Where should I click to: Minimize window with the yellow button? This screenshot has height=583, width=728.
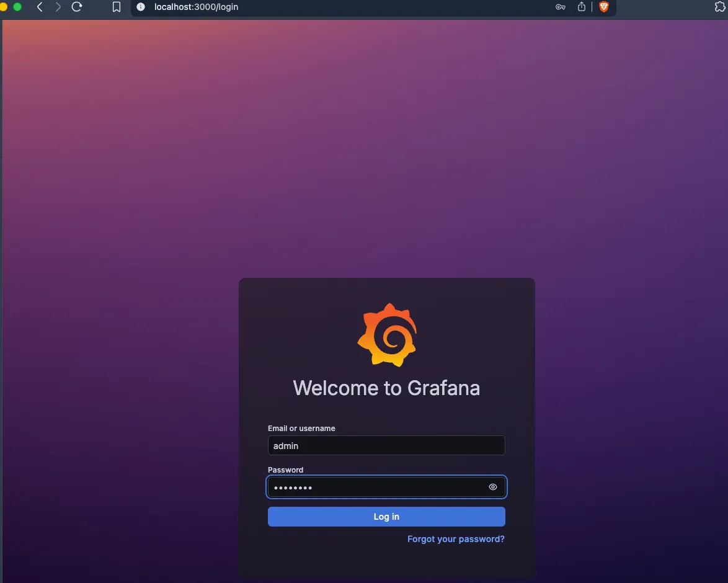pos(3,7)
